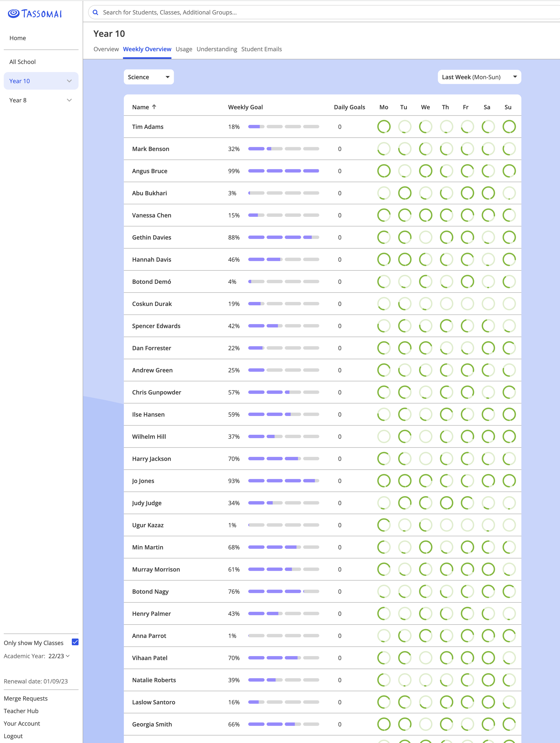
Task: Open the Student Emails tab
Action: point(261,49)
